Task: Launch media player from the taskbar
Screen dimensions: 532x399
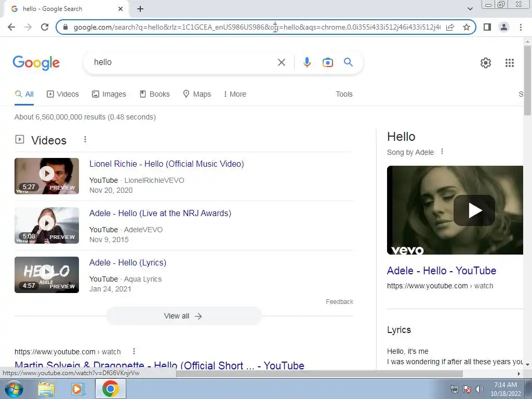Action: click(78, 389)
